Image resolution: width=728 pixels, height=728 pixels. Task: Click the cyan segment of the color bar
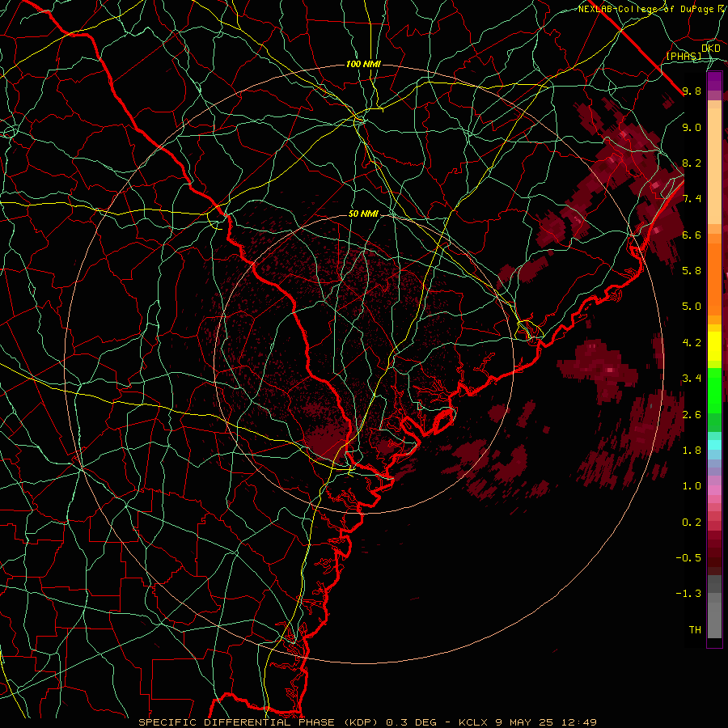click(714, 445)
